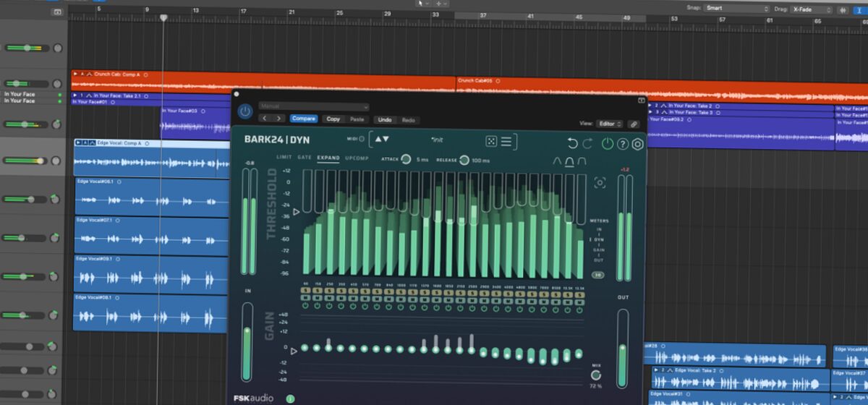Click the plugin help question mark icon

pos(622,144)
